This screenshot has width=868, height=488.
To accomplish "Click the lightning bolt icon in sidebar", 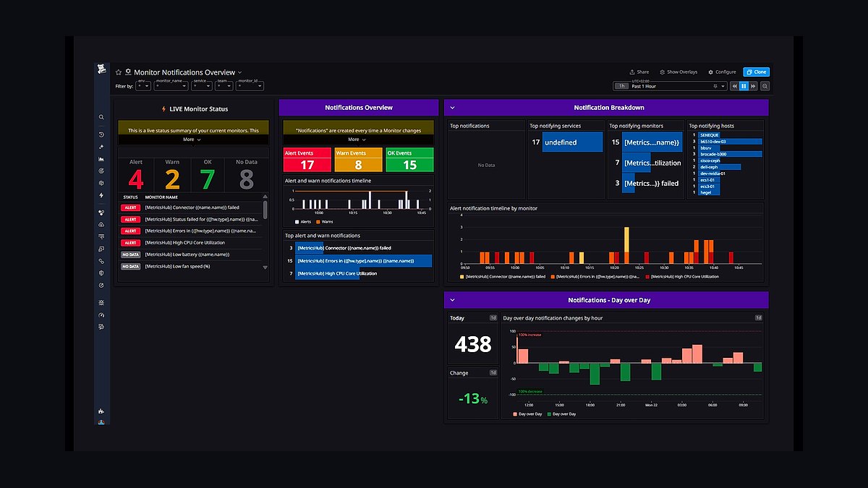I will (101, 195).
